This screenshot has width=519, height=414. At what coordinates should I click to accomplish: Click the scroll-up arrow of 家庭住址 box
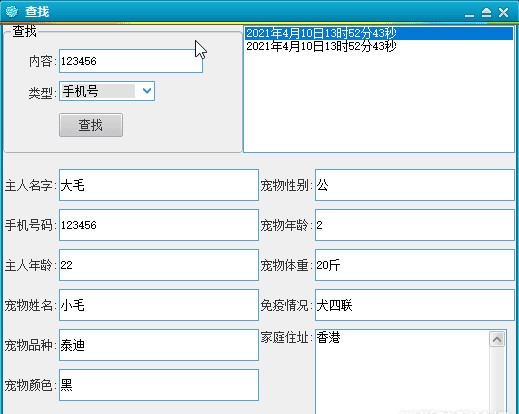coord(497,339)
